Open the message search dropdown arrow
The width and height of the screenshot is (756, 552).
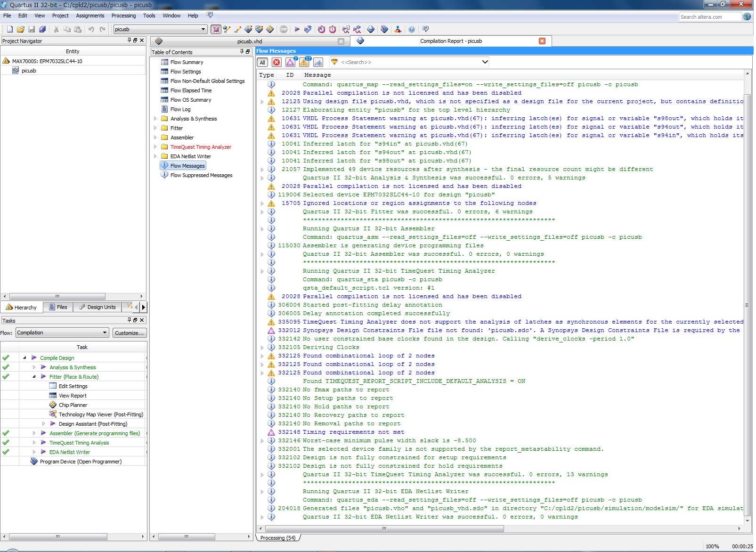click(x=485, y=62)
